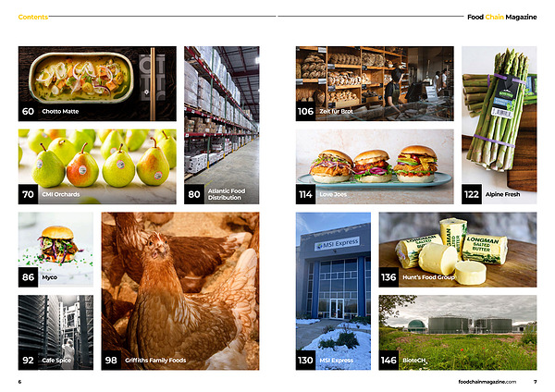Click the Love Joes burgers thumbnail
Image resolution: width=555 pixels, height=392 pixels.
pyautogui.click(x=375, y=166)
